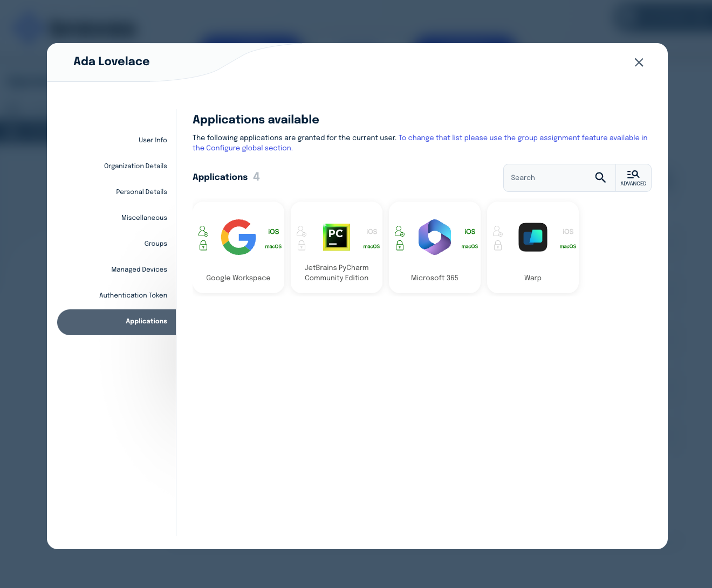Click the 'Ada Lovelace' dialog title
This screenshot has width=712, height=588.
(x=112, y=61)
